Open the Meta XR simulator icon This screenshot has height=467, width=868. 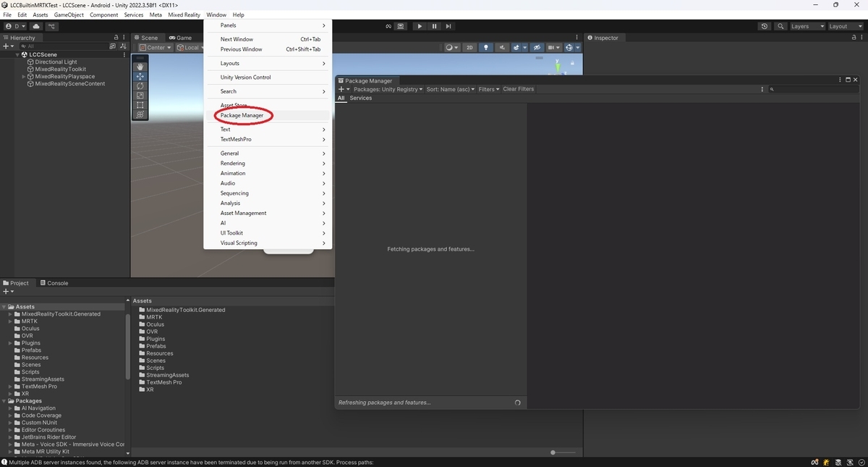pos(401,26)
